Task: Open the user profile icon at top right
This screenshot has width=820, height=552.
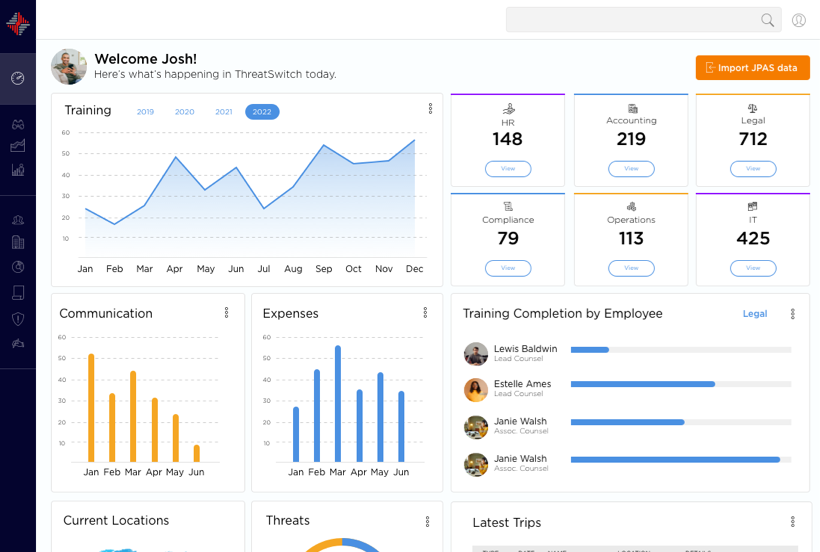Action: [798, 20]
